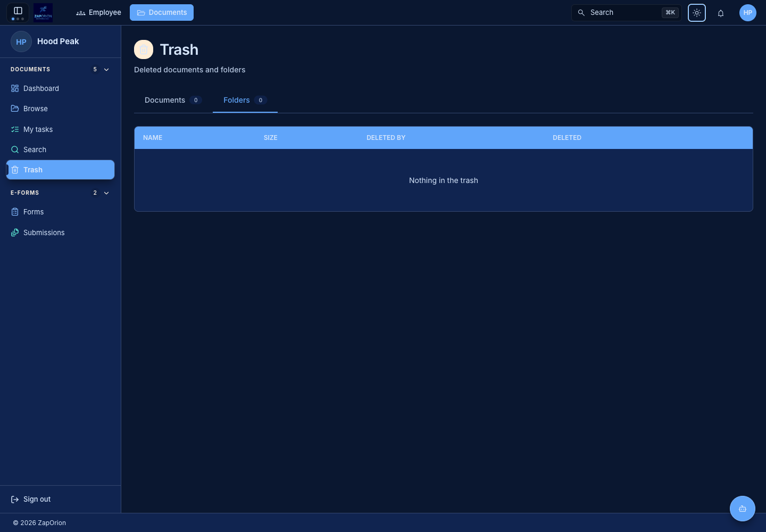Image resolution: width=766 pixels, height=532 pixels.
Task: Click the Trash page header icon
Action: coord(144,49)
